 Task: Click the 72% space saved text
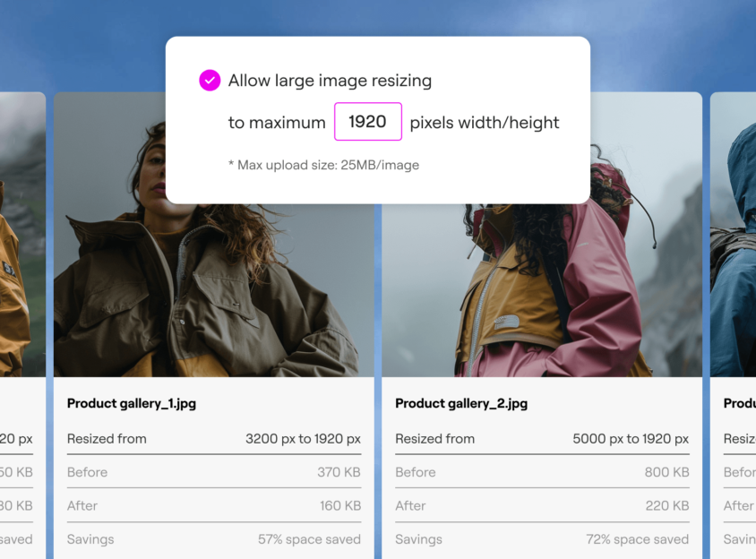point(638,539)
